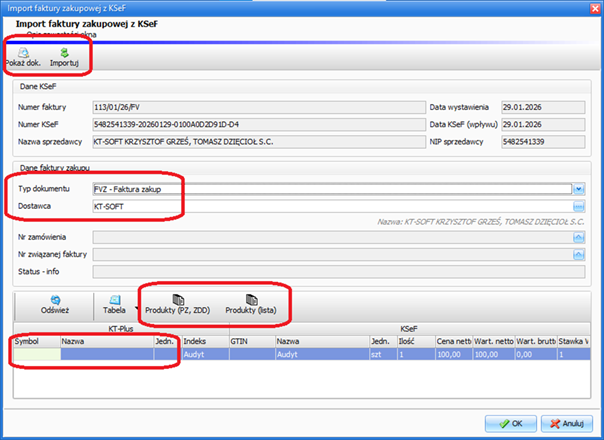604x440 pixels.
Task: Click the Nr zamówienia picker button
Action: pos(579,237)
